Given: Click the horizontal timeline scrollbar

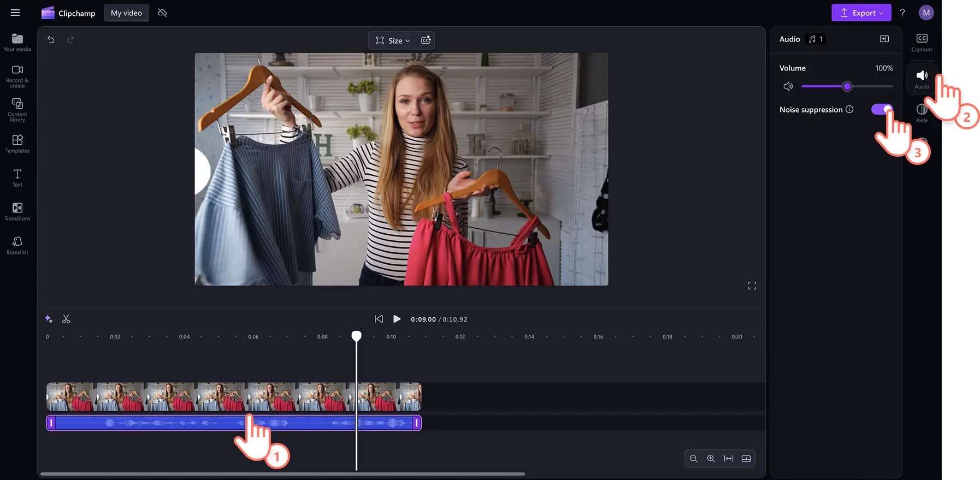Looking at the screenshot, I should [282, 474].
